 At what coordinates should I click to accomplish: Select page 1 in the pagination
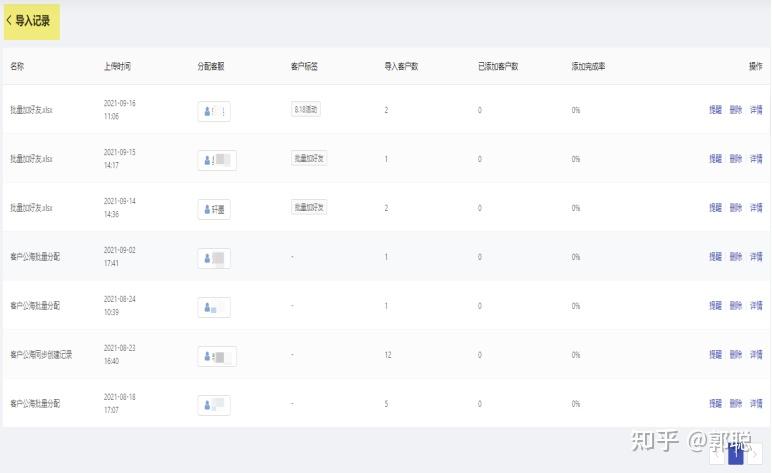pos(736,455)
